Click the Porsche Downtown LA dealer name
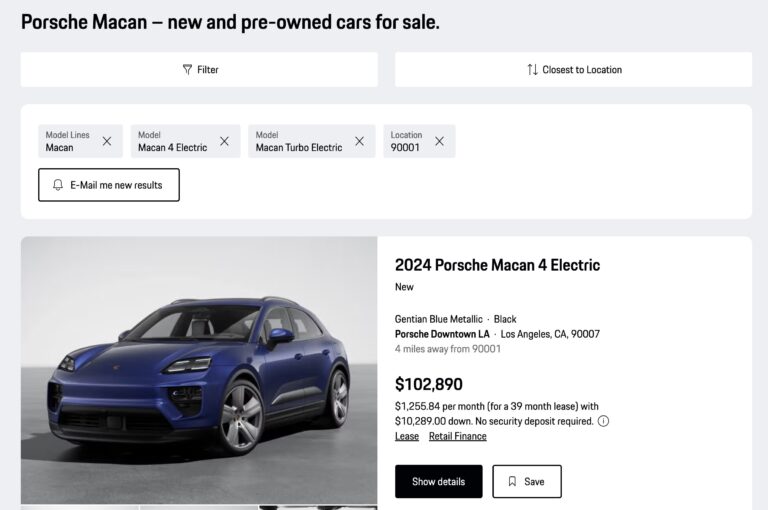The width and height of the screenshot is (768, 510). tap(442, 334)
